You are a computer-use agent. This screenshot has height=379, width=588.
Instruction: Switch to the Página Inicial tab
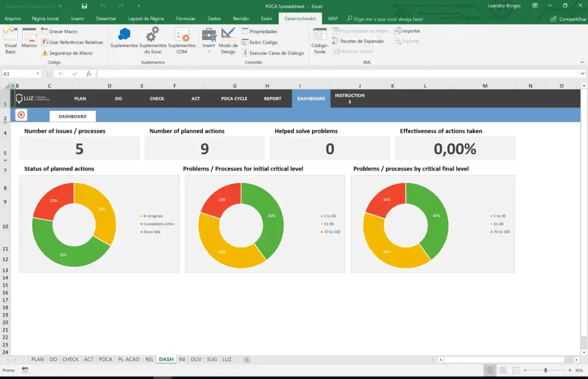click(45, 19)
